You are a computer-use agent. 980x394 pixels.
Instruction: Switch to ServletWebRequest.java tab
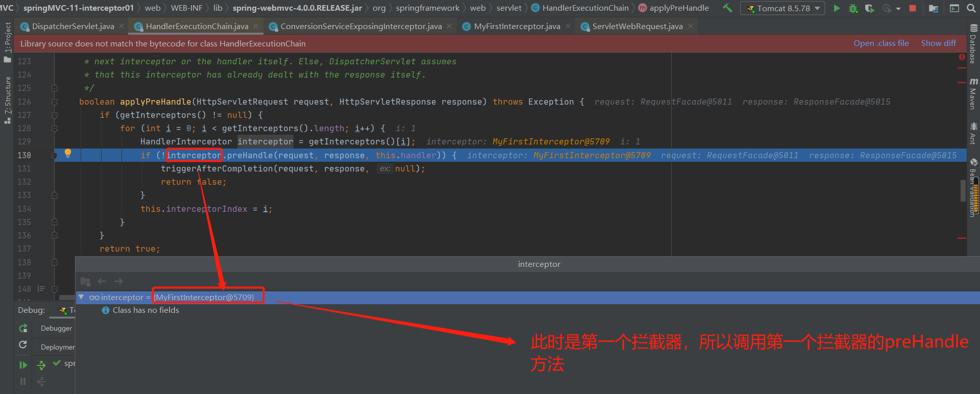pos(637,26)
